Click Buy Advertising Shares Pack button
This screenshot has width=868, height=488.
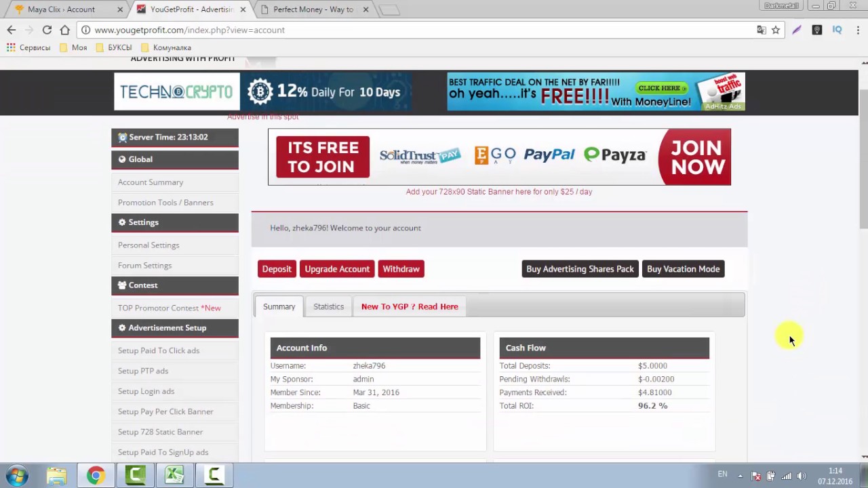(580, 269)
